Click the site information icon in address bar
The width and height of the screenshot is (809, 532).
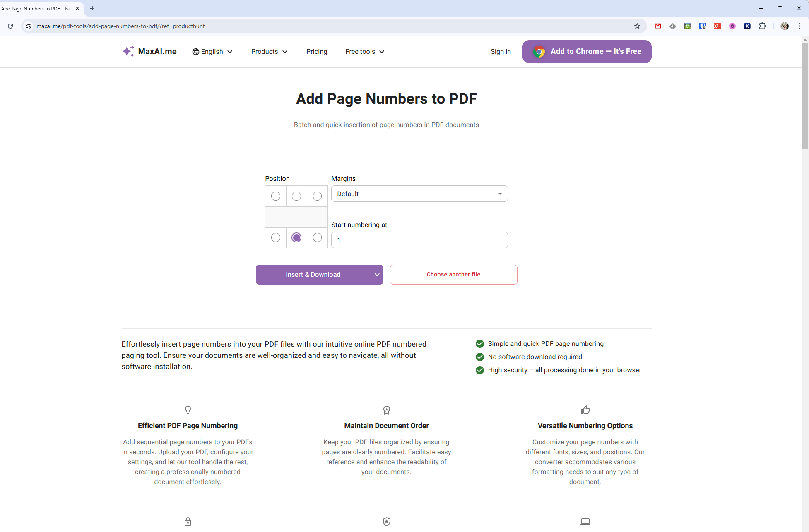click(x=28, y=26)
